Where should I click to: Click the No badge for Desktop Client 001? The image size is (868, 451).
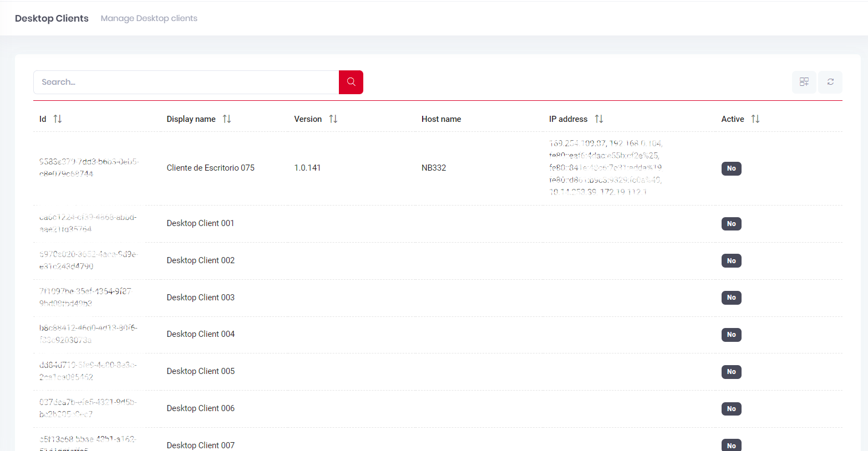pos(732,224)
